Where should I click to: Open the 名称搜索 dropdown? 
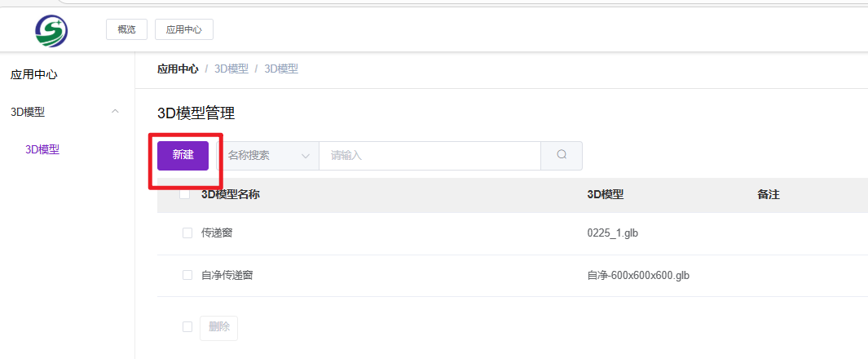coord(267,155)
